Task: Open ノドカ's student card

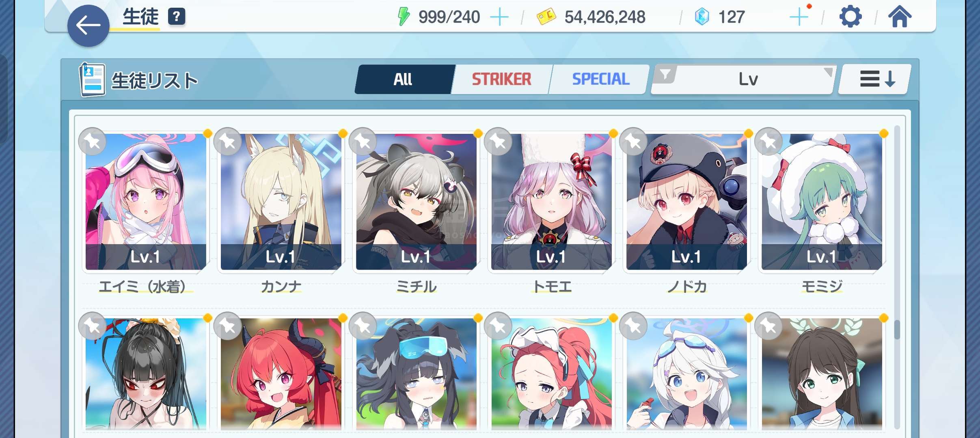Action: tap(686, 202)
